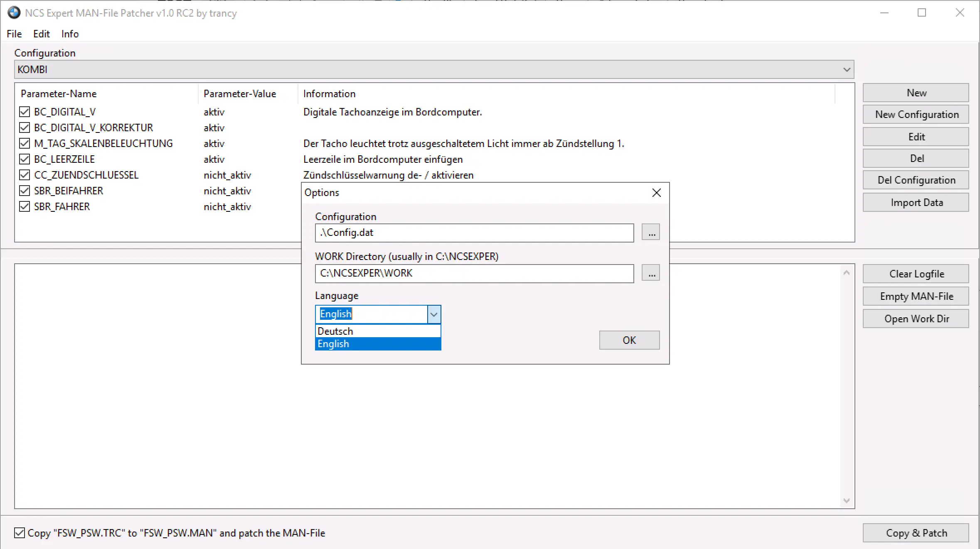Close the Options dialog with X
Viewport: 980px width, 549px height.
tap(656, 193)
